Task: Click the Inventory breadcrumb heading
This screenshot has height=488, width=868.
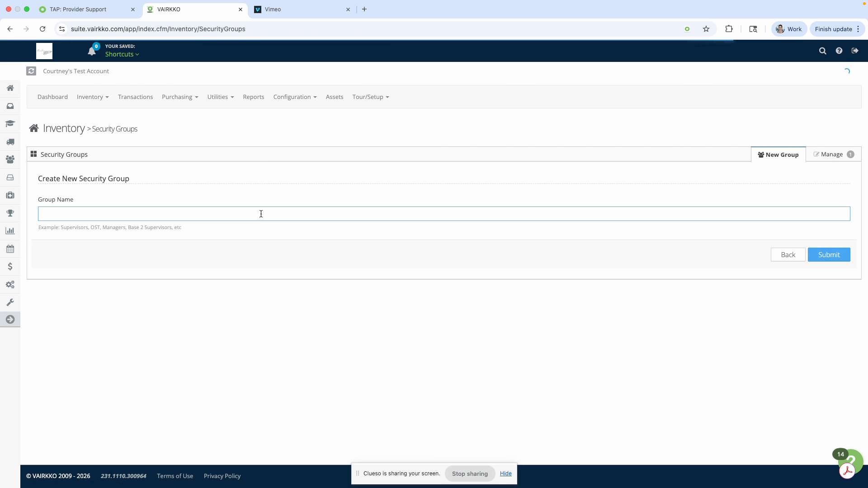Action: [x=64, y=128]
